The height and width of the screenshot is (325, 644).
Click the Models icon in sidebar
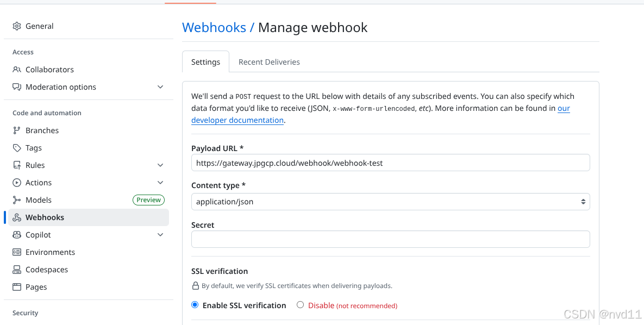point(17,200)
